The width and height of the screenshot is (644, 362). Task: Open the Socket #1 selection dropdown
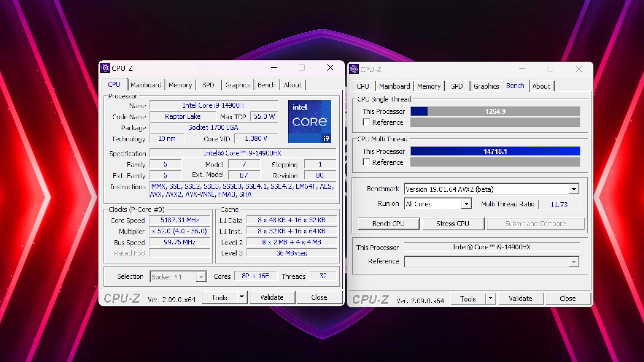click(201, 277)
